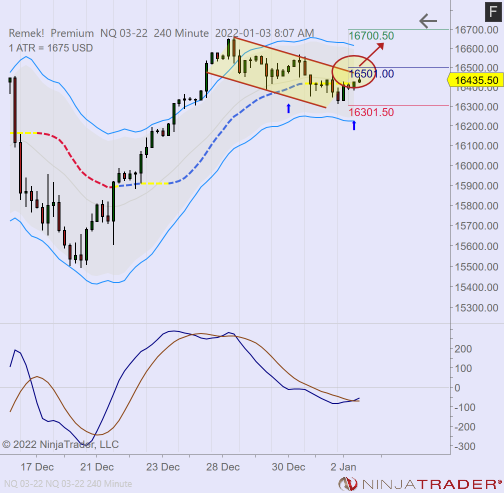Click the 23 Dec date on time axis

163,467
